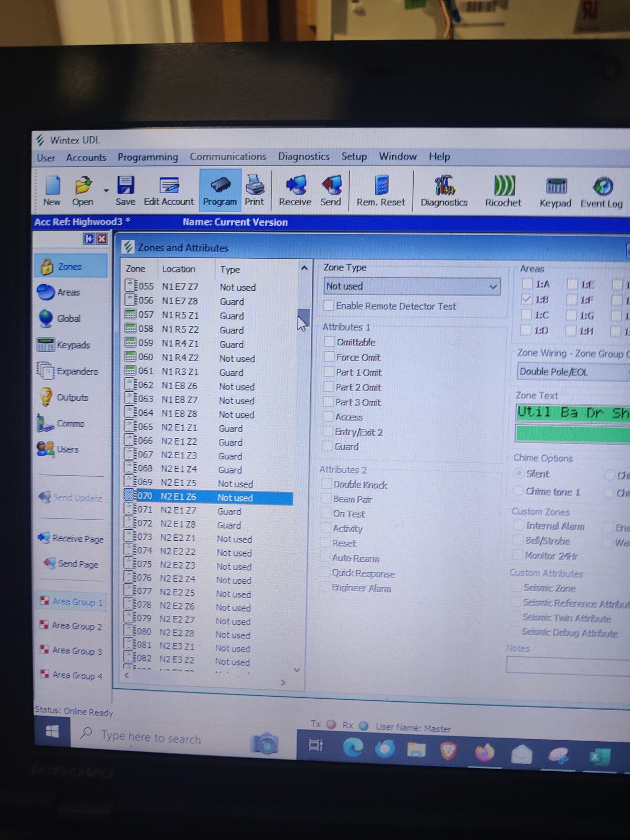Screen dimensions: 630x840
Task: Enable Remote Detector Test checkbox
Action: (330, 306)
